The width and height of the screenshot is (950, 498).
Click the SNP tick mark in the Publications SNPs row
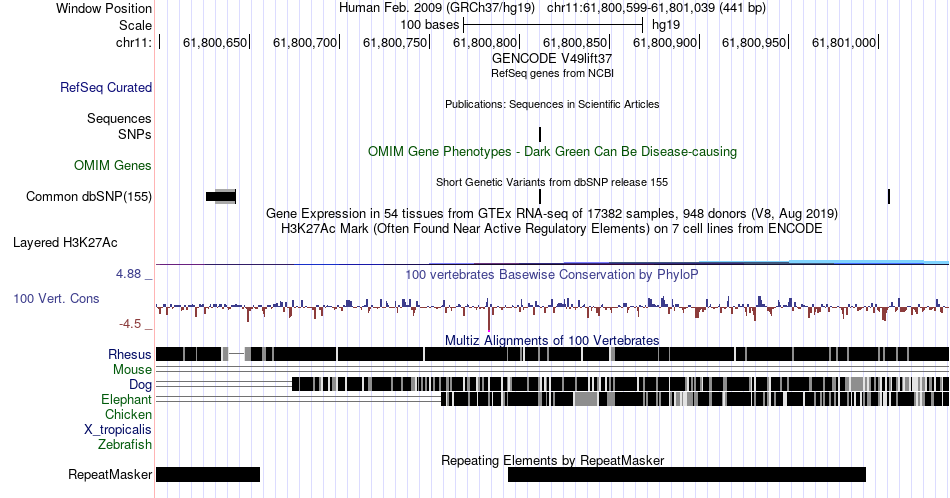pyautogui.click(x=540, y=134)
